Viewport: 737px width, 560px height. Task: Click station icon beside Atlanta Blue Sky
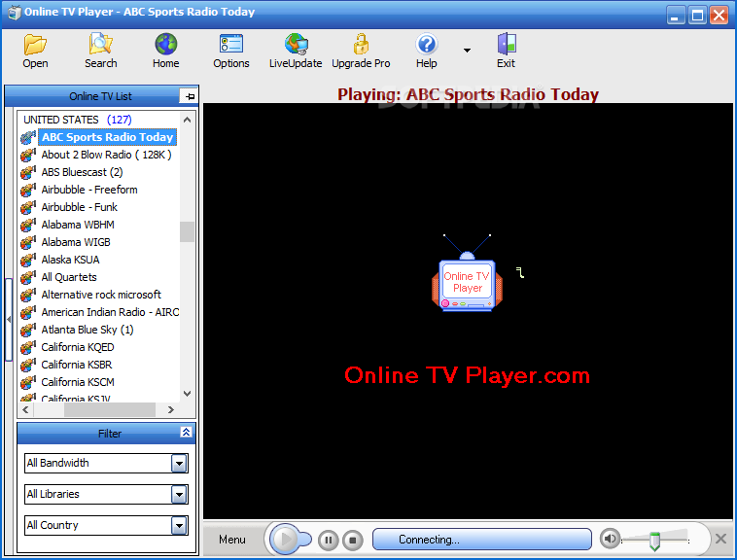pos(28,330)
